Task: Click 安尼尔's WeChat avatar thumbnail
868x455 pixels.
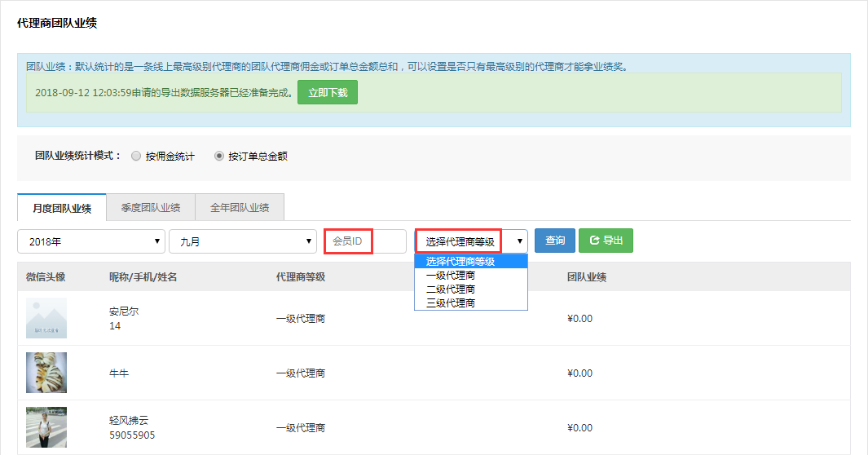Action: 46,318
